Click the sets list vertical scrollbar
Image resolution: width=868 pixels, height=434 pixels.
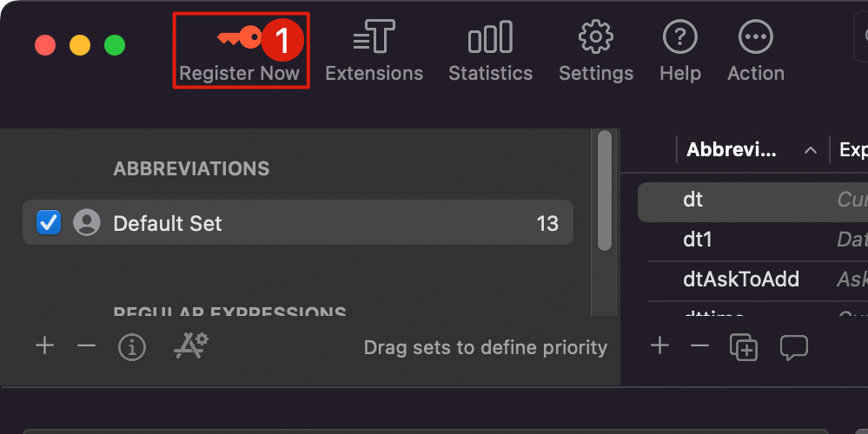pos(605,191)
